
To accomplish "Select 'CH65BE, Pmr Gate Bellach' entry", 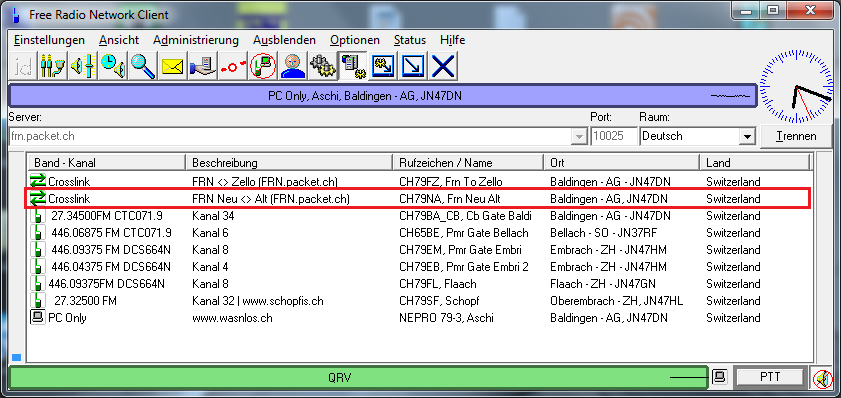I will pyautogui.click(x=463, y=233).
